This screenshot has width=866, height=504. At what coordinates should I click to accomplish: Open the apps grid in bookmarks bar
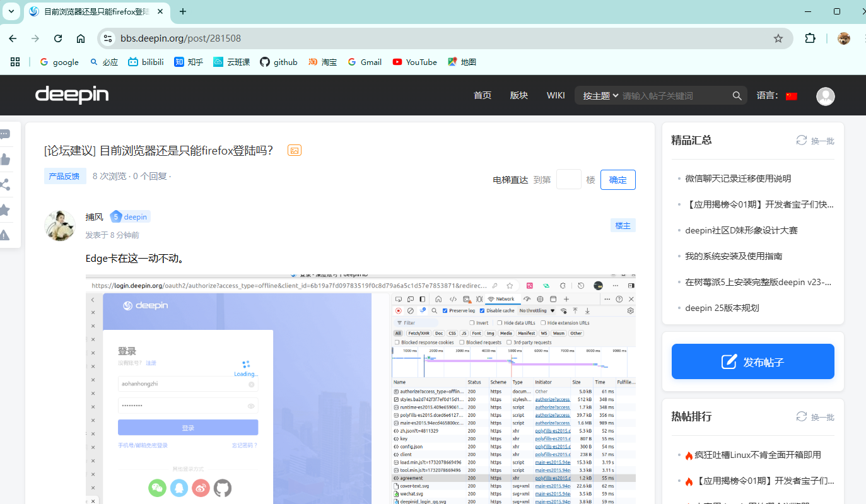[15, 62]
